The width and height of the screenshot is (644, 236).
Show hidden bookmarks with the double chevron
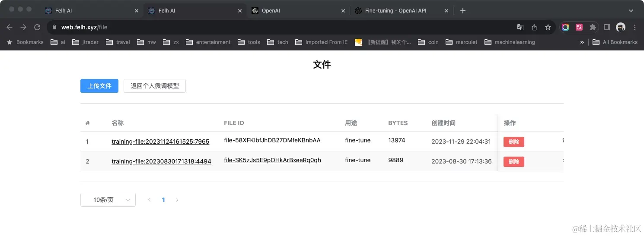coord(582,42)
